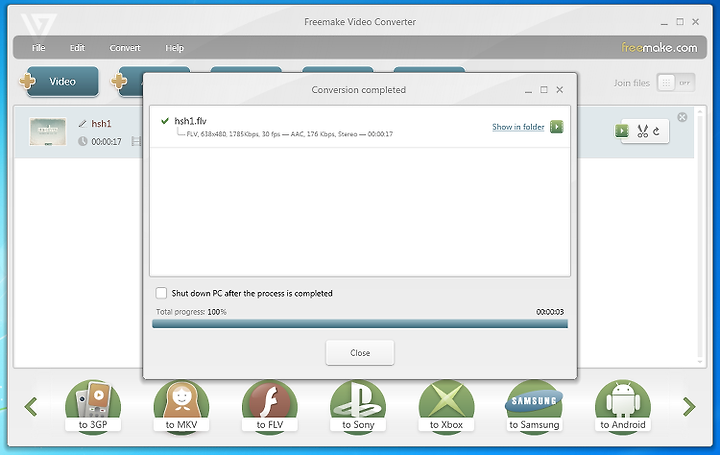
Task: Open the File menu
Action: click(39, 48)
